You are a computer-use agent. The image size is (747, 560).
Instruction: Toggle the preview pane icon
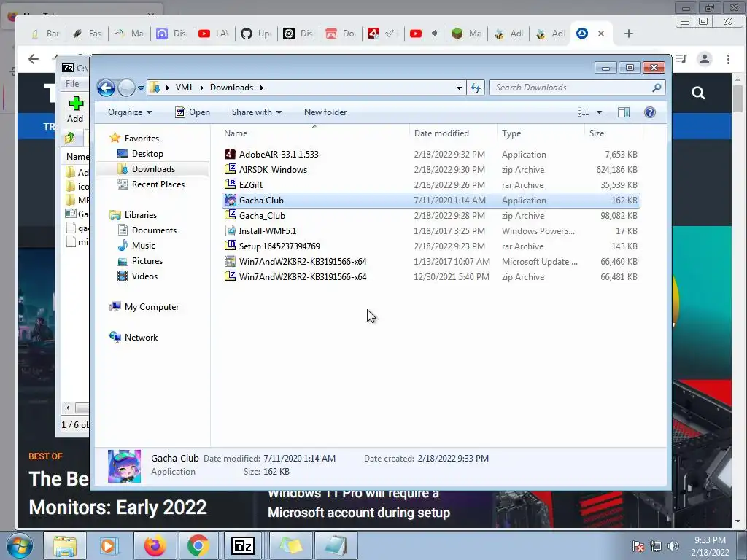click(624, 112)
